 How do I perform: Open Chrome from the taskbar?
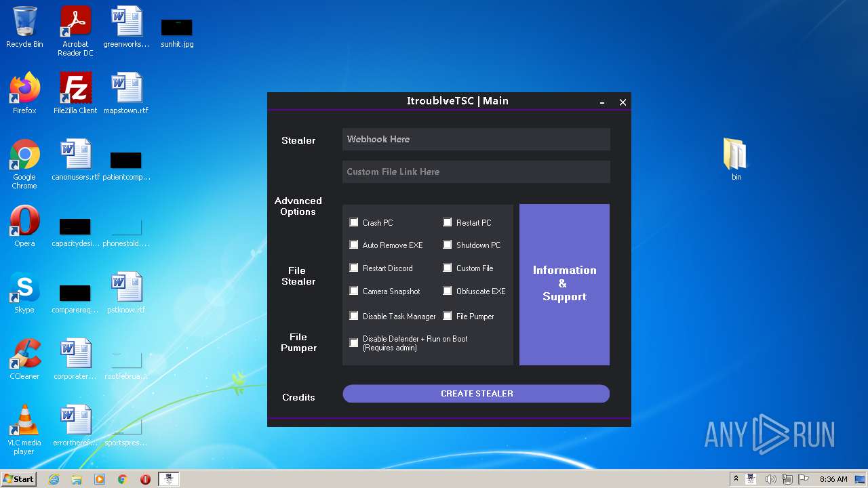[x=123, y=479]
